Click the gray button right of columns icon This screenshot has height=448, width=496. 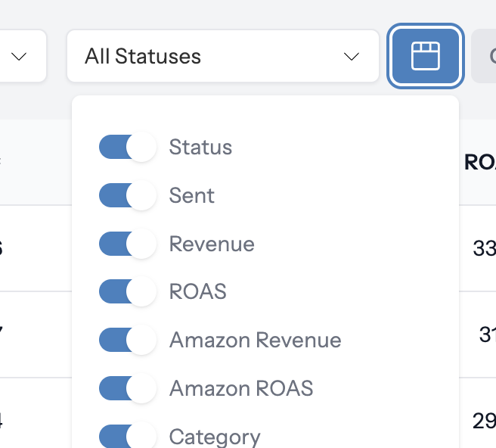coord(484,56)
